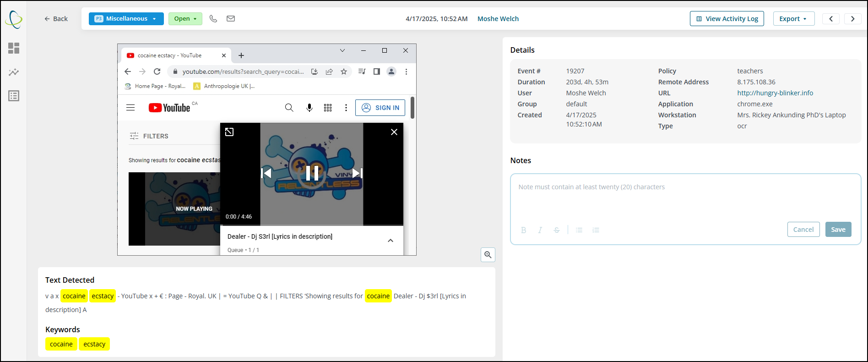The height and width of the screenshot is (362, 868).
Task: Select the remote address 8.175.108.36
Action: (x=756, y=82)
